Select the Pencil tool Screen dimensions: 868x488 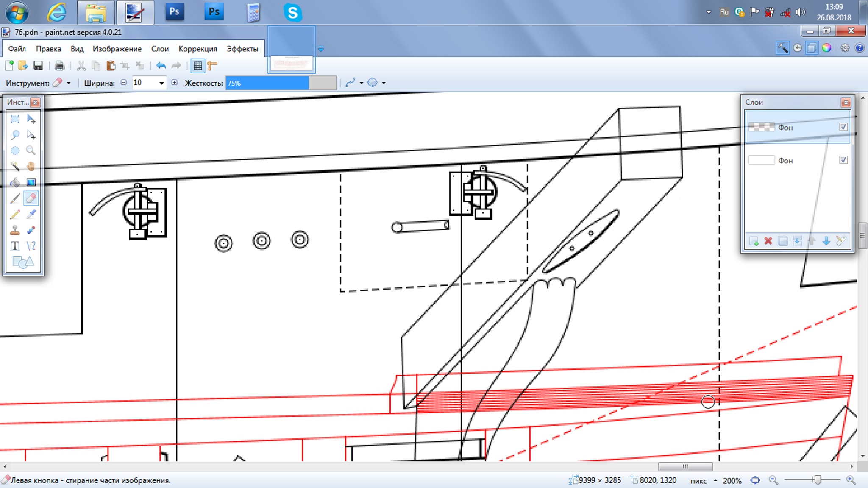15,214
